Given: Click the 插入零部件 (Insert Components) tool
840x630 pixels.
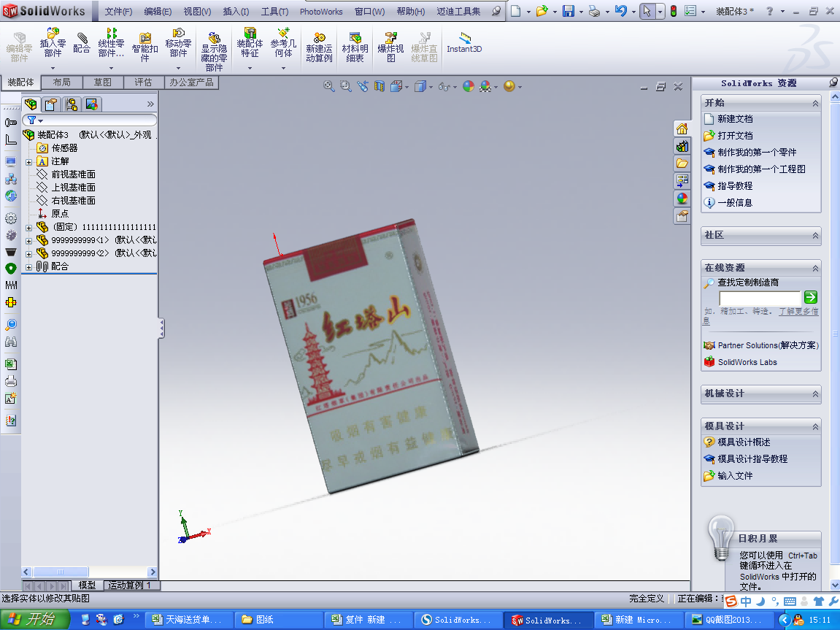Looking at the screenshot, I should pos(53,44).
